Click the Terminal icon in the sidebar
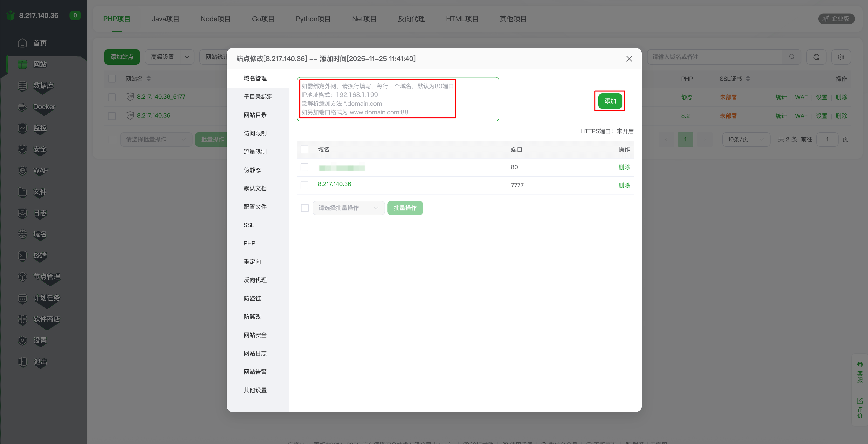The image size is (868, 444). [22, 256]
